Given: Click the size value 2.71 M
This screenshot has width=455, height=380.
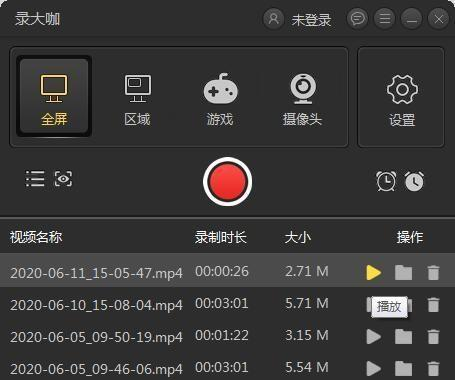Looking at the screenshot, I should pyautogui.click(x=307, y=271).
